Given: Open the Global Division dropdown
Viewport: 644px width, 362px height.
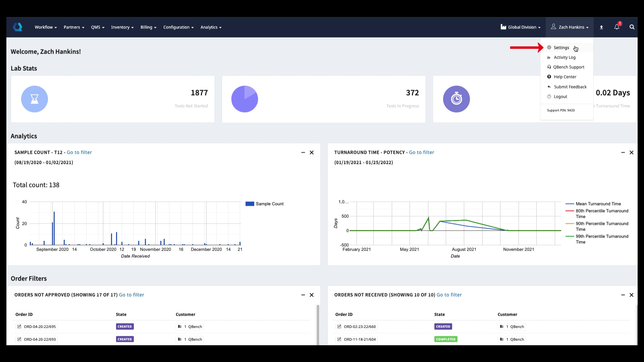Looking at the screenshot, I should [521, 27].
